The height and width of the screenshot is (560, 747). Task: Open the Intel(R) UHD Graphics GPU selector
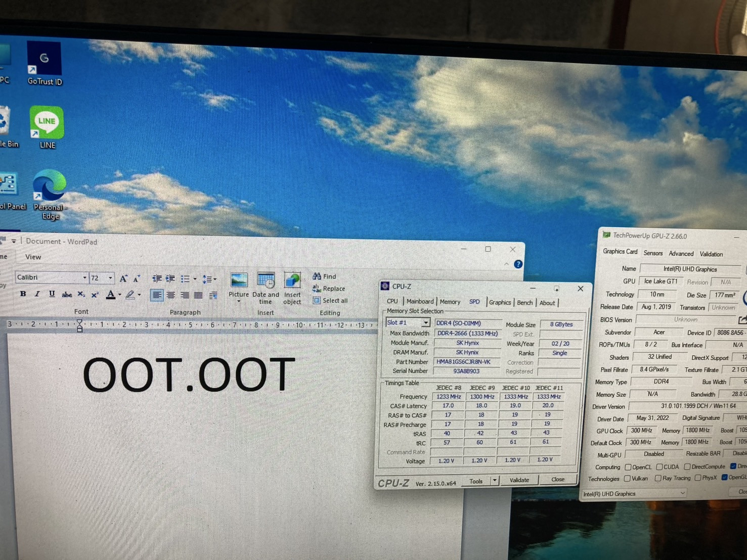point(634,493)
